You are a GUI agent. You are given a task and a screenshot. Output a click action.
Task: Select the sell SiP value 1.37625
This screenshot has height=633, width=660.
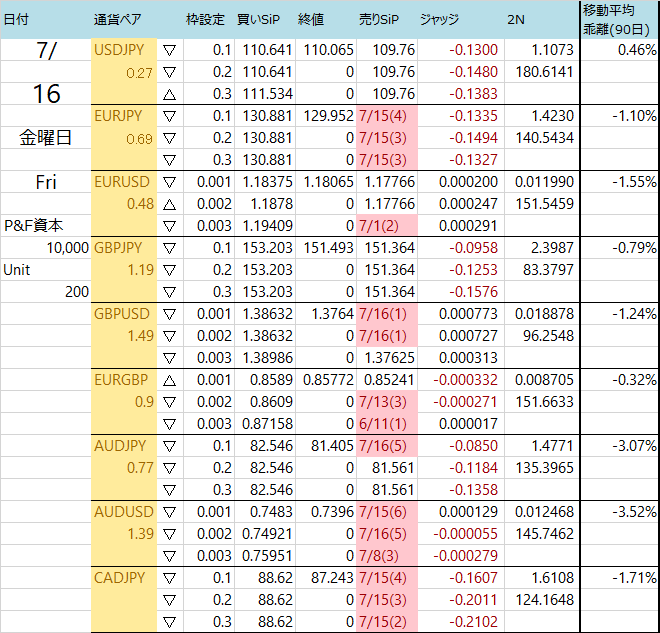389,358
